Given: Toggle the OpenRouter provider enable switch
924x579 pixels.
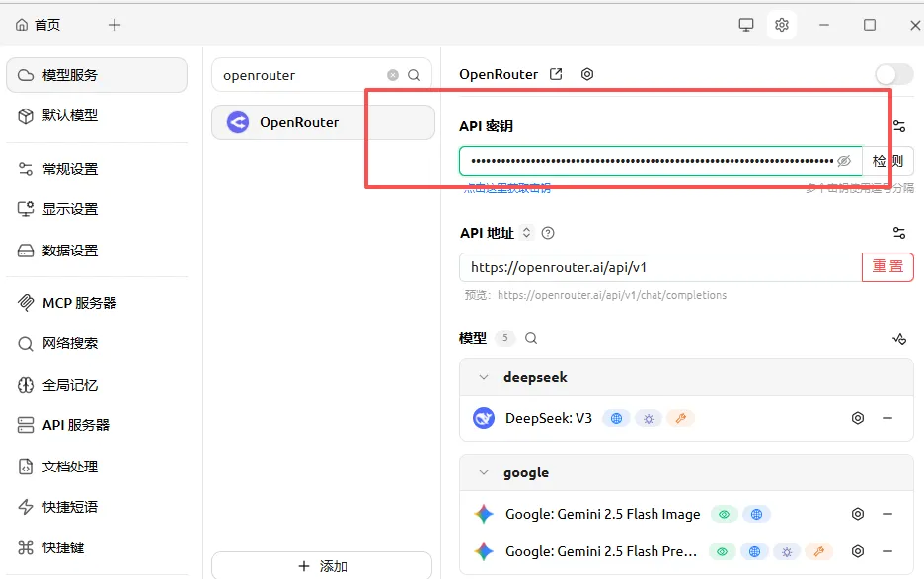Looking at the screenshot, I should [894, 75].
